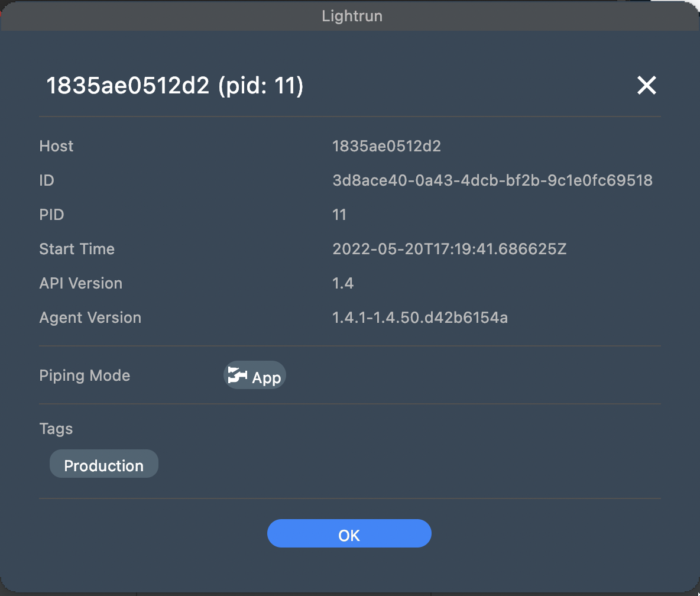Click the Host value 1835ae0512d2
This screenshot has width=700, height=596.
[387, 146]
